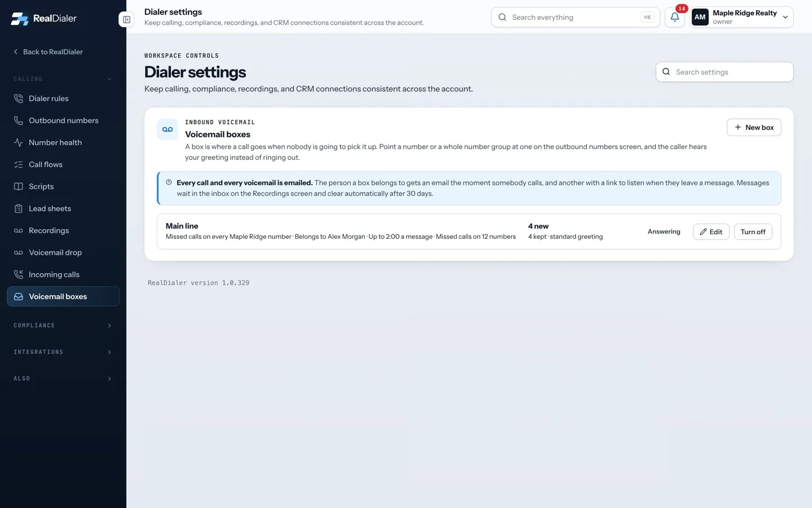Click the RealDialer version 1.0.329 text
The height and width of the screenshot is (508, 812).
(198, 283)
